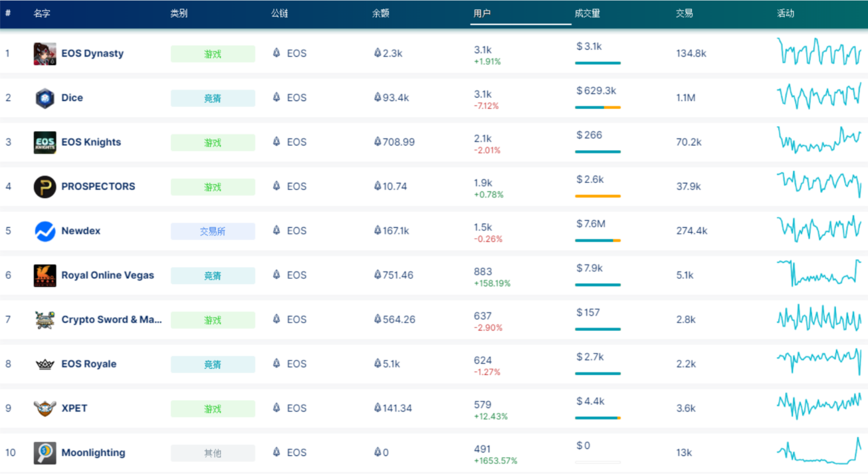Viewport: 868px width, 474px height.
Task: Open the Moonlighting name link
Action: [x=93, y=452]
